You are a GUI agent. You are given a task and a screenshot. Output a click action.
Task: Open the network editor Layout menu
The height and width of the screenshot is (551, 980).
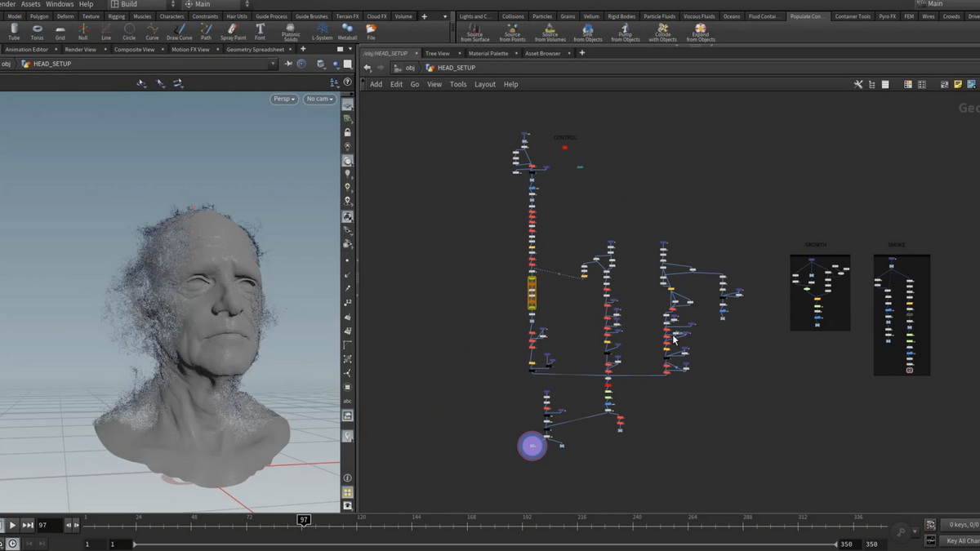point(485,84)
